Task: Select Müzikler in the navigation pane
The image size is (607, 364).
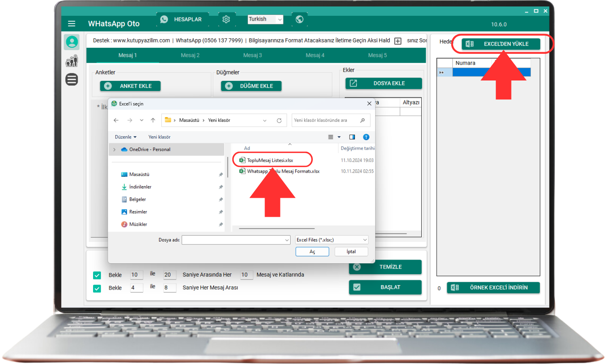Action: pyautogui.click(x=138, y=224)
